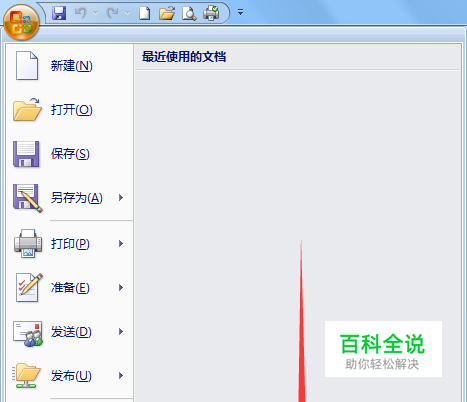
Task: Expand the 另存为(A) submenu arrow
Action: (121, 198)
